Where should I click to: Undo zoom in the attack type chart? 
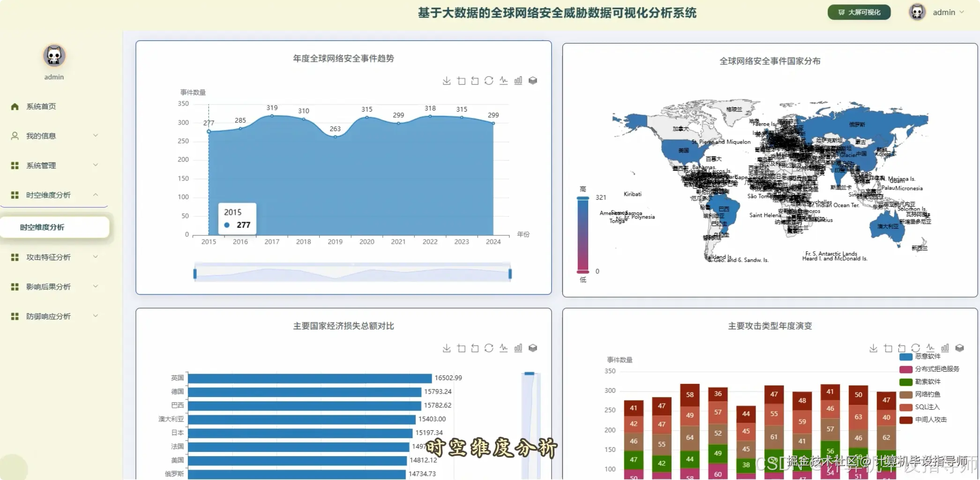click(902, 348)
